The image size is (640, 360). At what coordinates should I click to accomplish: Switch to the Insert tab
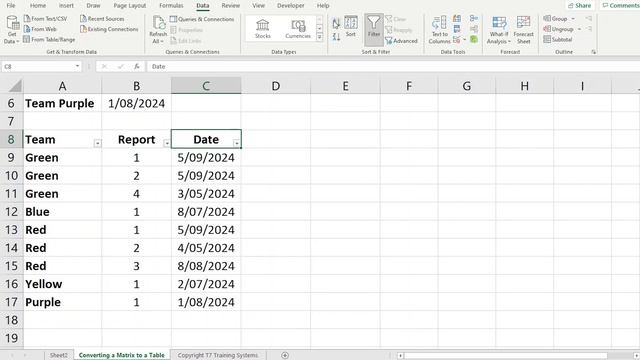[66, 6]
